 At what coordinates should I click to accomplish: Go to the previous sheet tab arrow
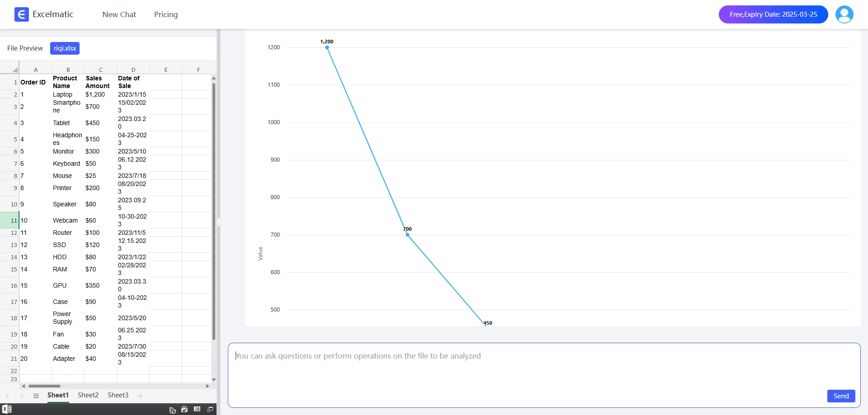(x=7, y=396)
